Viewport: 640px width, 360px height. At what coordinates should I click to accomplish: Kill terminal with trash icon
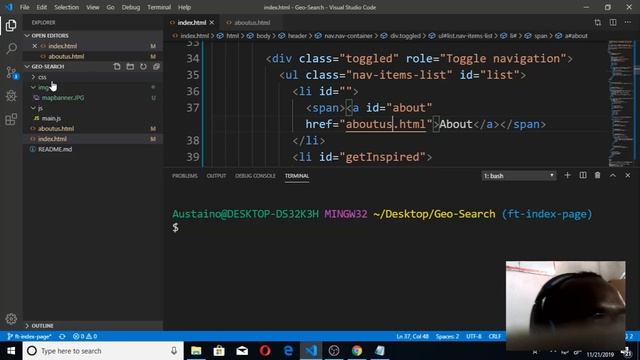click(598, 176)
